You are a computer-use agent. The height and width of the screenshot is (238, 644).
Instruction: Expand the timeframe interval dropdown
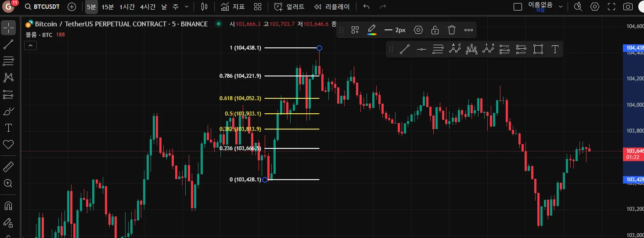point(187,7)
